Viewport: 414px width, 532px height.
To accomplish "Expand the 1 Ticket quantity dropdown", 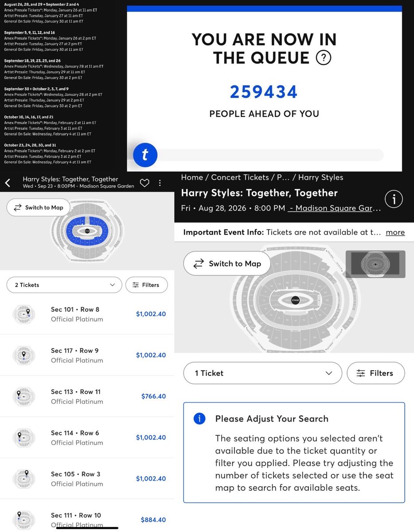I will click(x=263, y=373).
